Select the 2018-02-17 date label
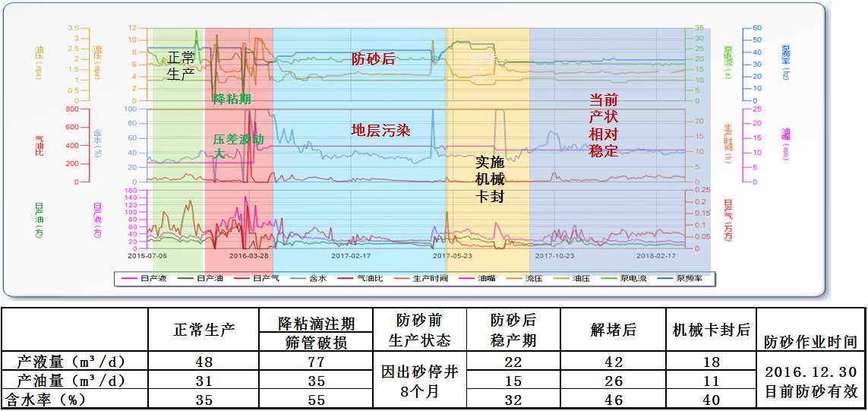Viewport: 868px width, 411px height. (657, 257)
